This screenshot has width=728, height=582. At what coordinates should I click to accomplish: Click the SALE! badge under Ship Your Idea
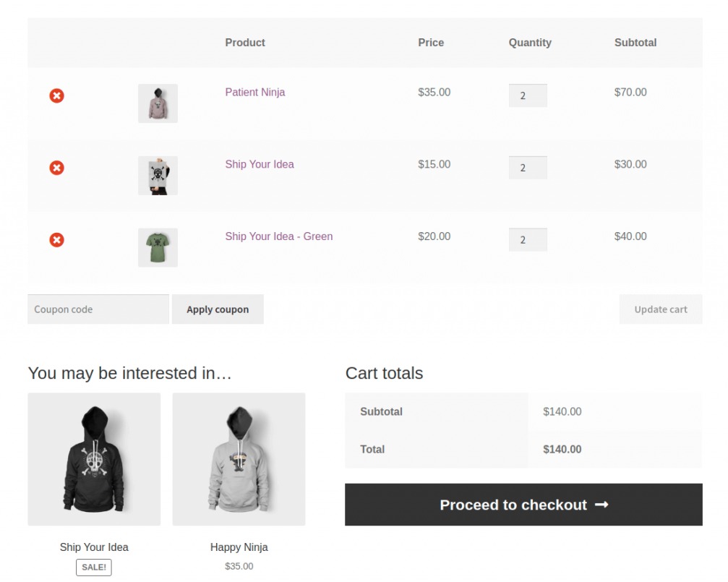(x=94, y=567)
